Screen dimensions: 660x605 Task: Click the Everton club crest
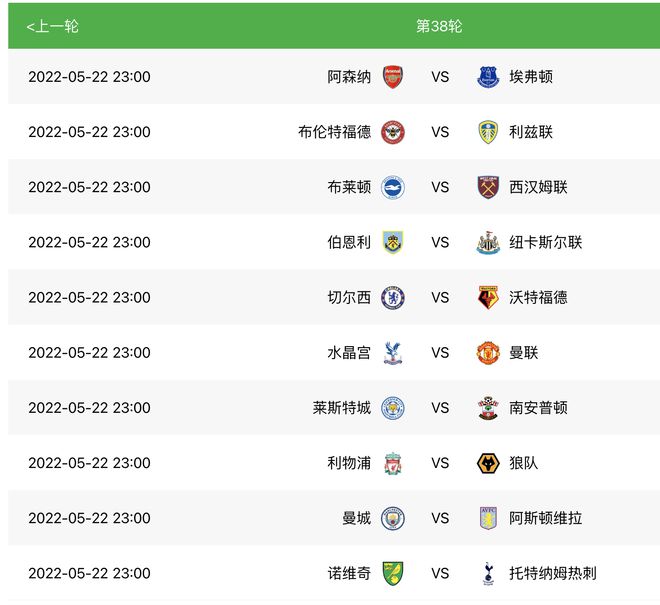488,77
